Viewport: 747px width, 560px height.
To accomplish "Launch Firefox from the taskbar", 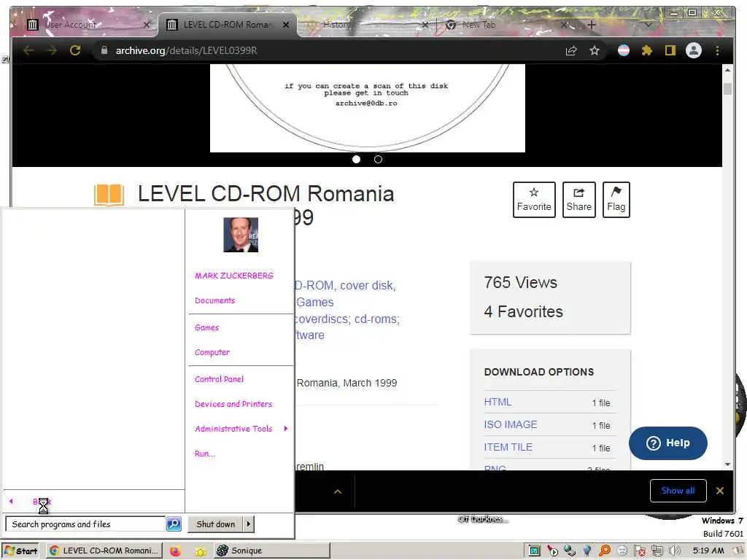I will (175, 551).
